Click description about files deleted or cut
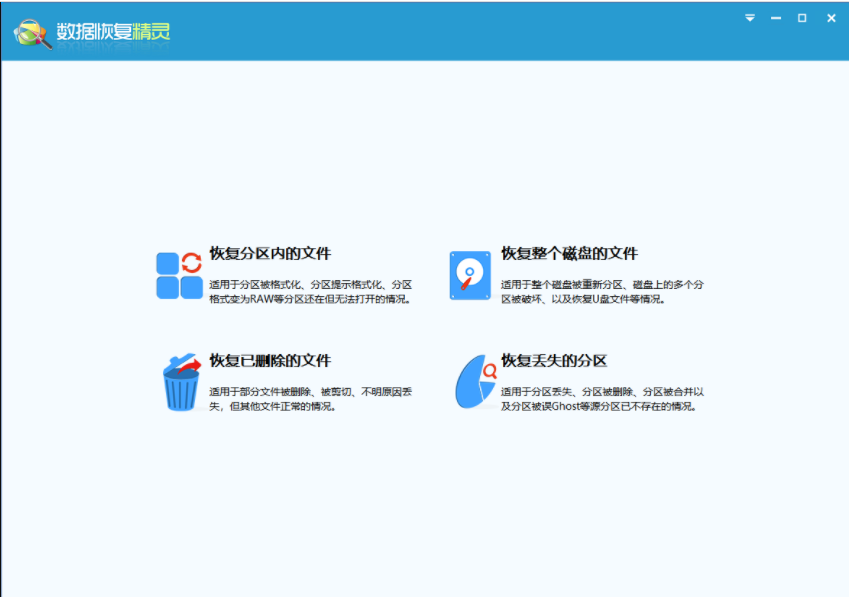849x597 pixels. click(x=311, y=399)
